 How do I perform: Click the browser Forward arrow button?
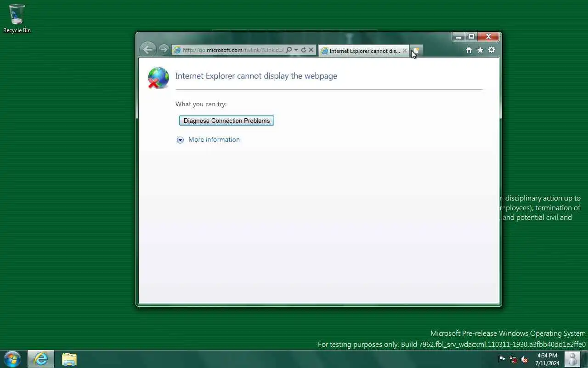click(164, 50)
